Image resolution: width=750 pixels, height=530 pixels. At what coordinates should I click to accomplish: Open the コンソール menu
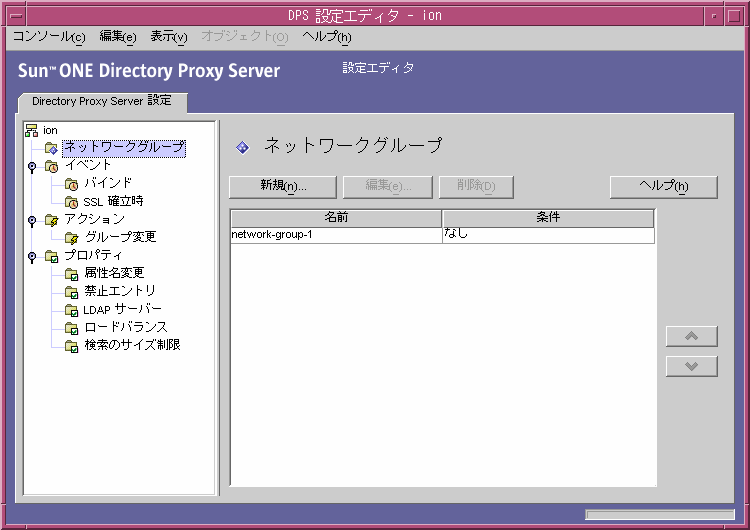(x=48, y=36)
